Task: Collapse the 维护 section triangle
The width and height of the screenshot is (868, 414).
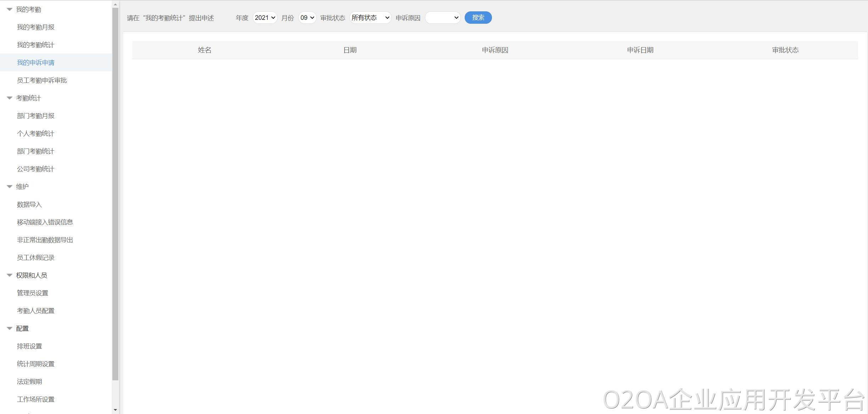Action: tap(10, 187)
